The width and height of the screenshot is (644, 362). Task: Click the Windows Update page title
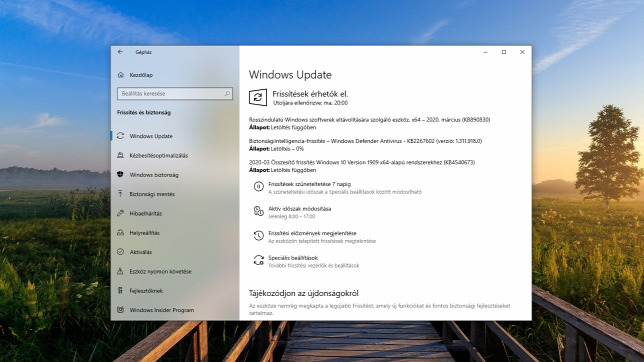coord(290,75)
